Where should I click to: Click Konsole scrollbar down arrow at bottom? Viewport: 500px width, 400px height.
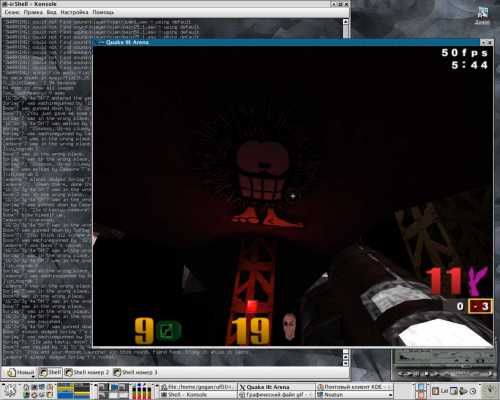click(346, 363)
